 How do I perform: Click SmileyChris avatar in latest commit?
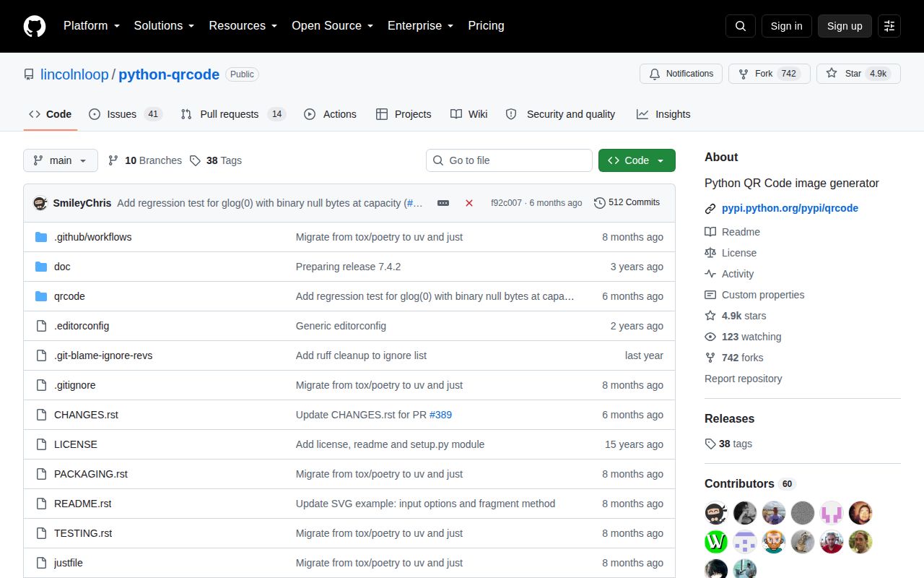[40, 203]
